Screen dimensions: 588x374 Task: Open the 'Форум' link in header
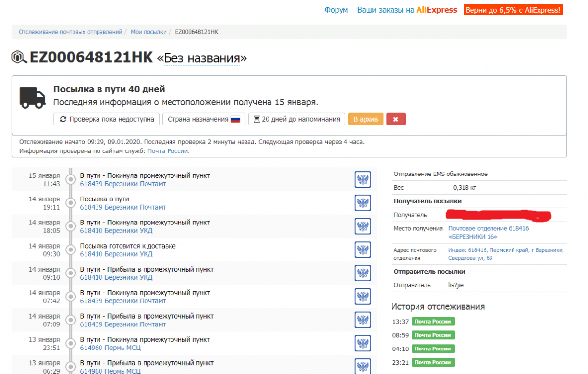click(336, 10)
